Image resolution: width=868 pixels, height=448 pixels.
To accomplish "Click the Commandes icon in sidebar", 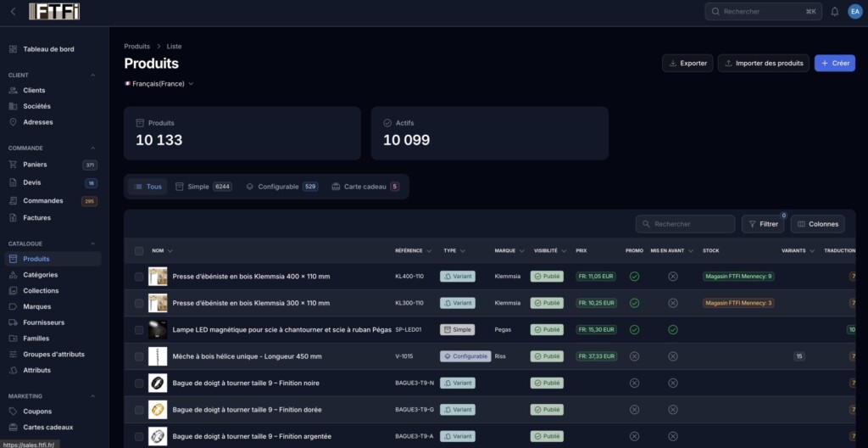I will [14, 201].
